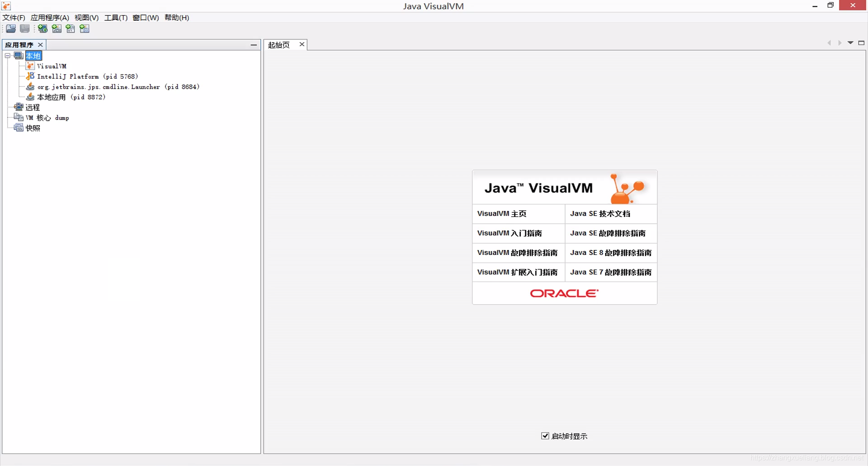Open 本地应用 (pid 8872) in the tree

click(71, 97)
